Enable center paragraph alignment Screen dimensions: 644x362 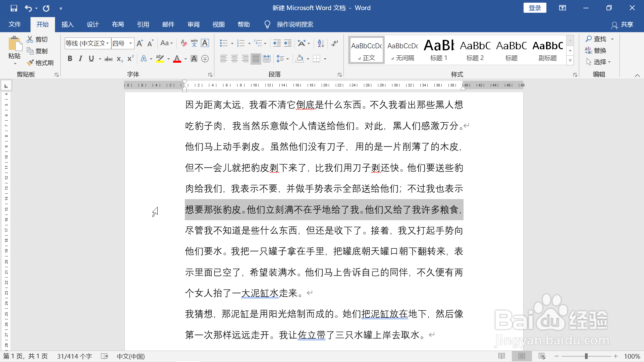click(x=234, y=58)
